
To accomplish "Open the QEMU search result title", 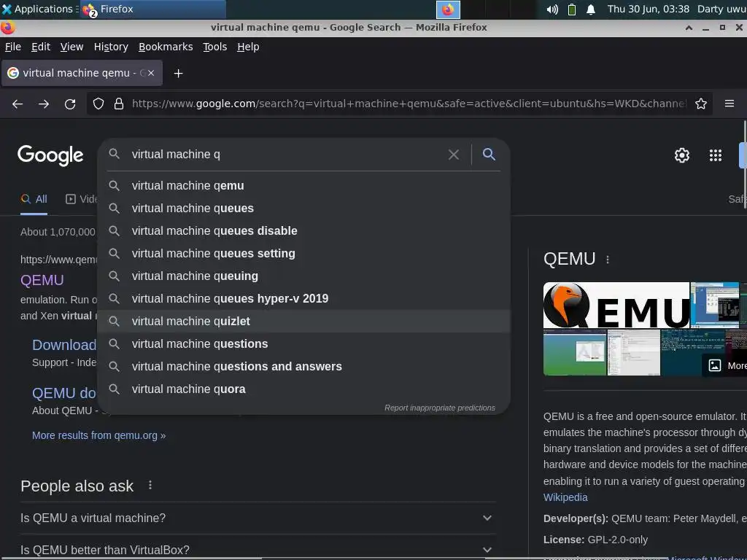I will point(42,280).
